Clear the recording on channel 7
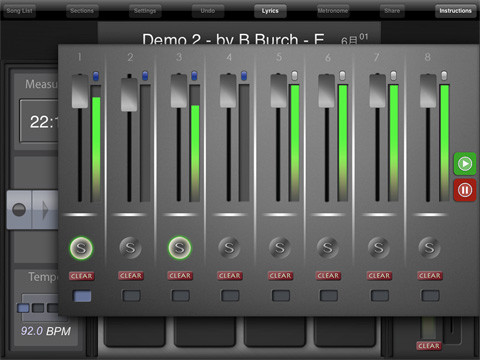 click(x=379, y=276)
